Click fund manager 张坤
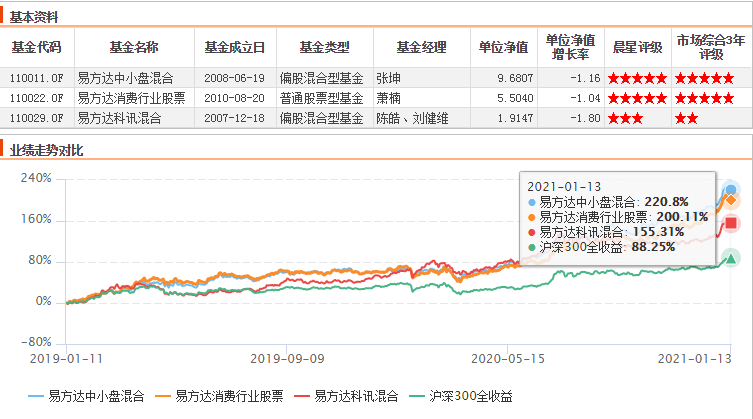Viewport: 753px width, 419px height. coord(389,78)
